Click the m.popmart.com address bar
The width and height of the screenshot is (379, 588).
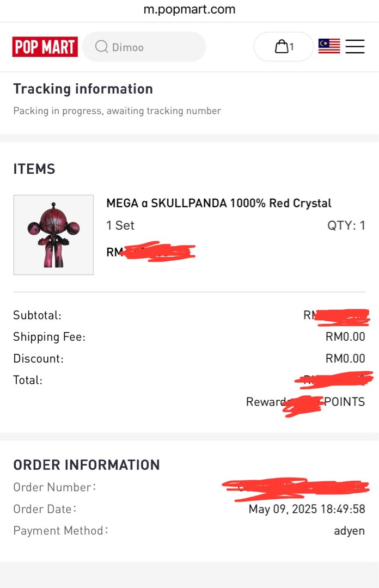189,9
